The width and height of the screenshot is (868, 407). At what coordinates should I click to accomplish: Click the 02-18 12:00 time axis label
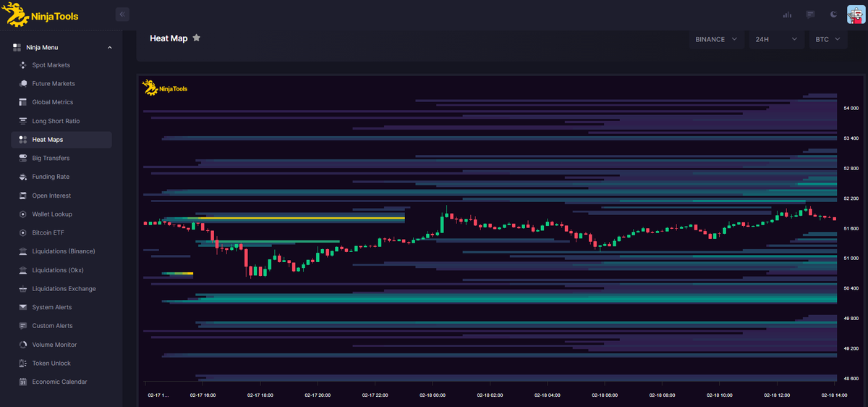[x=777, y=395]
